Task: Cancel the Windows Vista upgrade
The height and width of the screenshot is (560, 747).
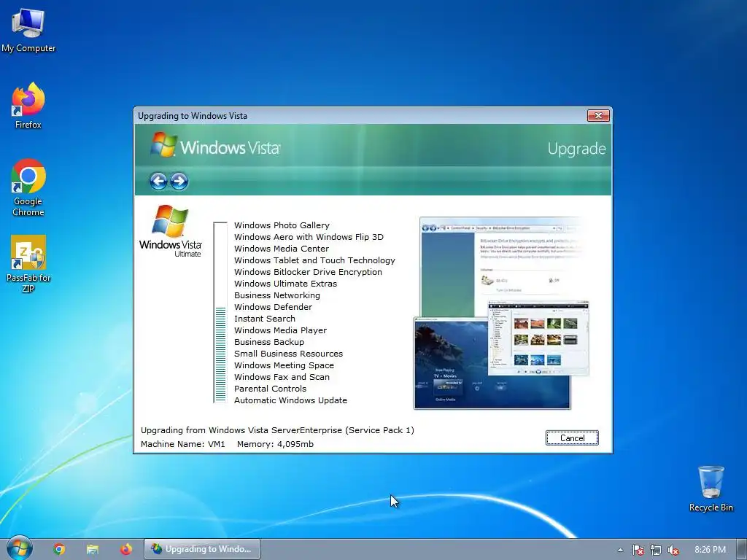Action: (x=572, y=438)
